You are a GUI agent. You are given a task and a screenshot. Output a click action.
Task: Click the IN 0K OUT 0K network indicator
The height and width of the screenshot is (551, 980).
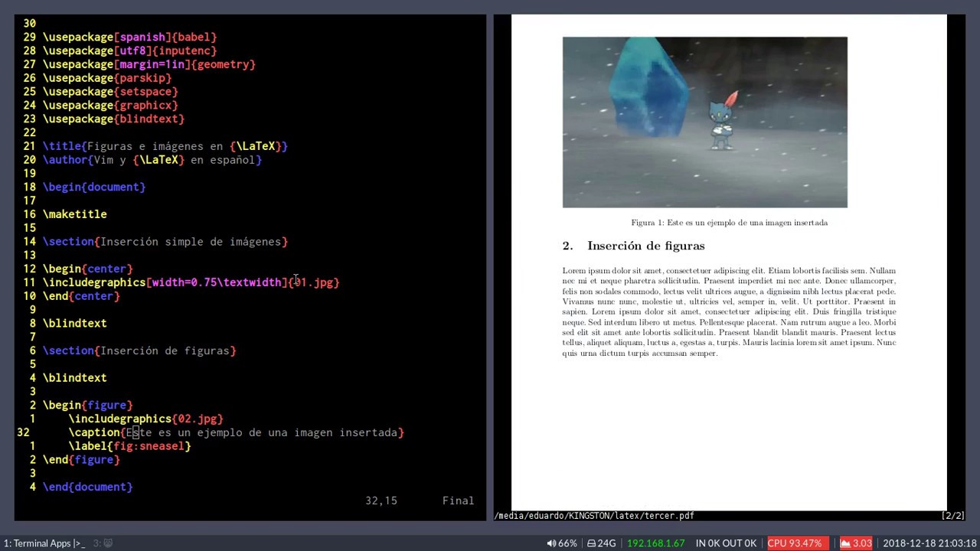[x=726, y=543]
